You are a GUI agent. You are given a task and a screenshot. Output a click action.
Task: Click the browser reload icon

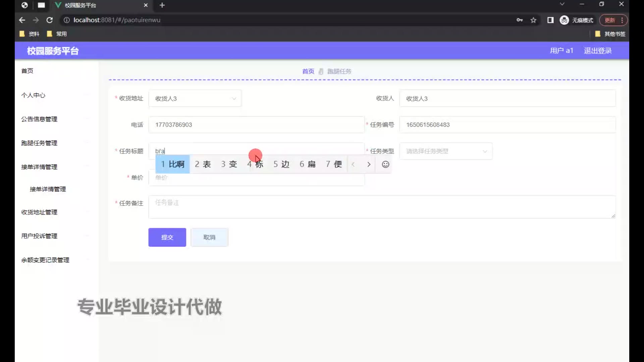50,20
